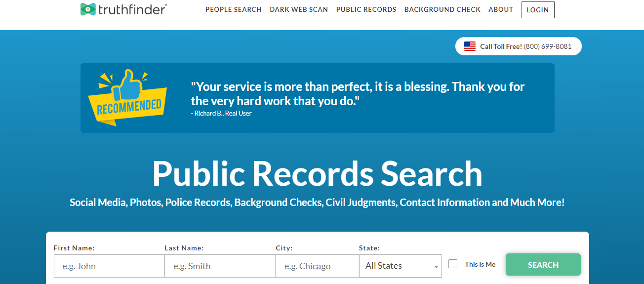Click the State label above the dropdown
644x284 pixels.
click(369, 248)
